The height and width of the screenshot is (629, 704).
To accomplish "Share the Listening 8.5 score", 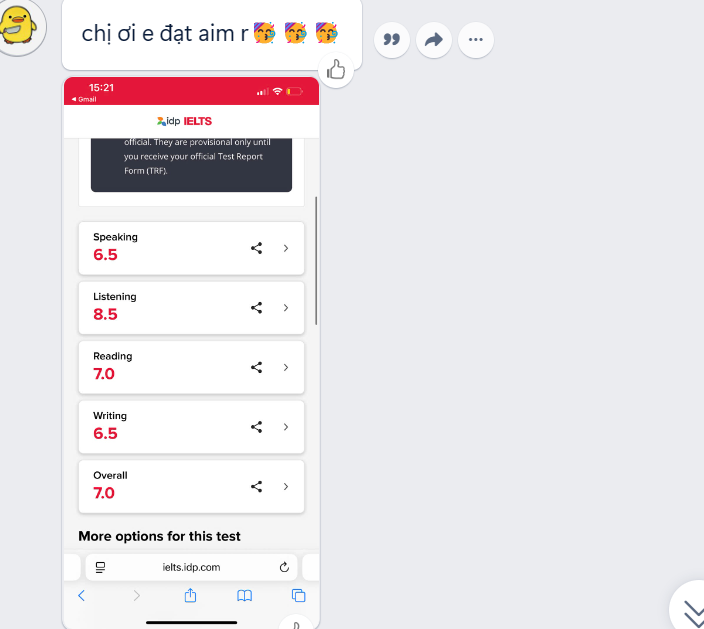I will pos(256,308).
